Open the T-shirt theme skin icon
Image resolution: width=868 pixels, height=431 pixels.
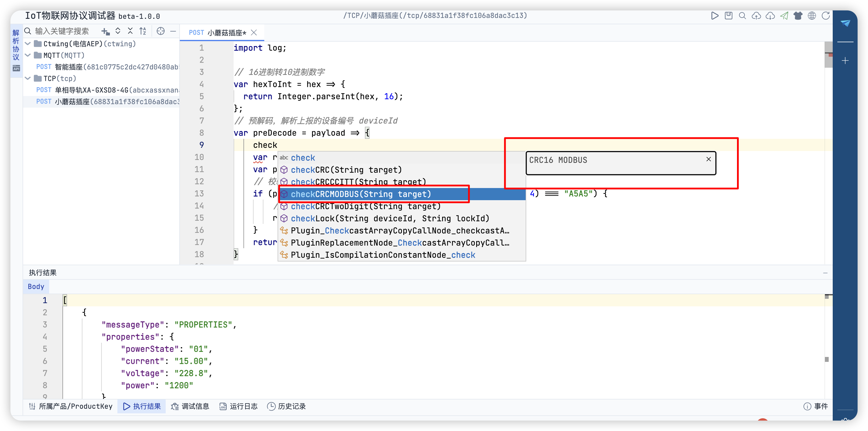point(798,16)
